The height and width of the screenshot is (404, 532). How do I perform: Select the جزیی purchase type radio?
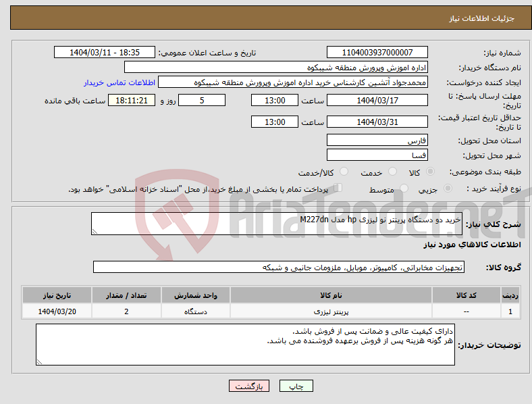[448, 188]
